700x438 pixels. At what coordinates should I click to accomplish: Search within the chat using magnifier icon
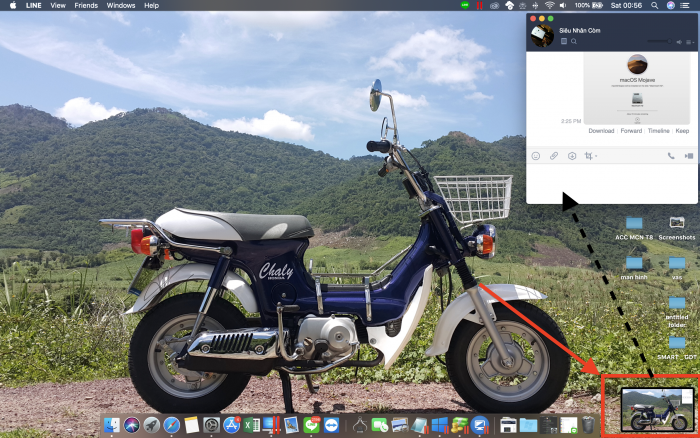574,41
